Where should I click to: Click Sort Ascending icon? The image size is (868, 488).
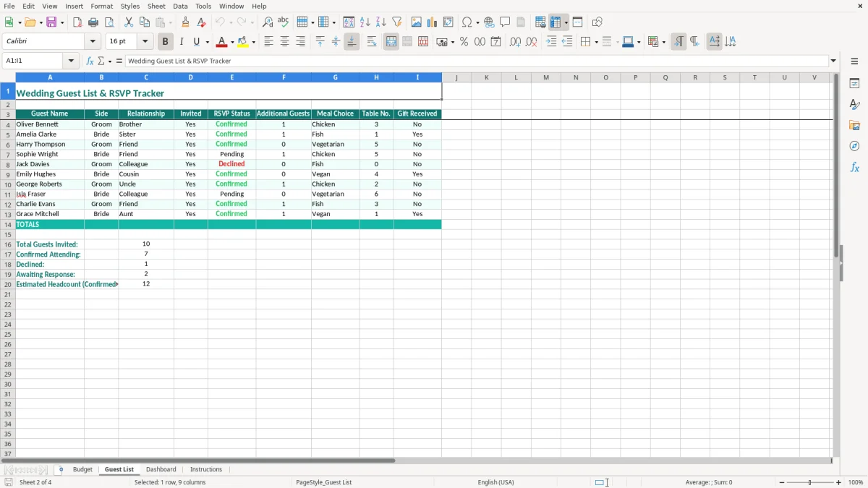coord(365,22)
